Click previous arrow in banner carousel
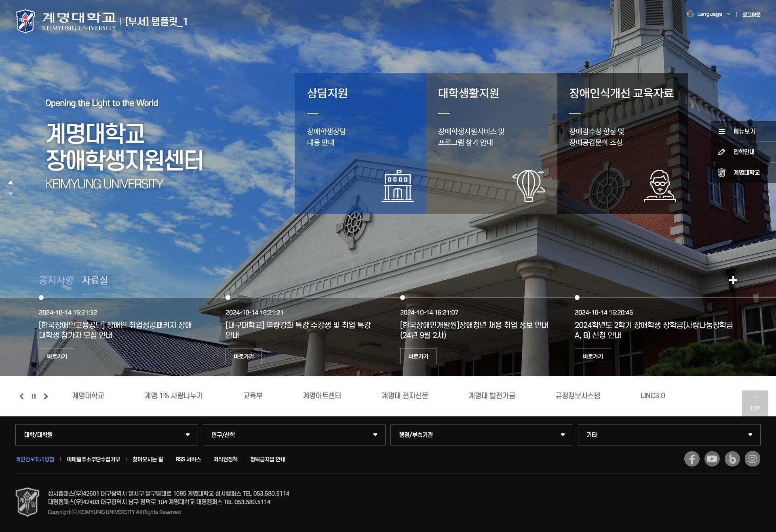 [22, 397]
